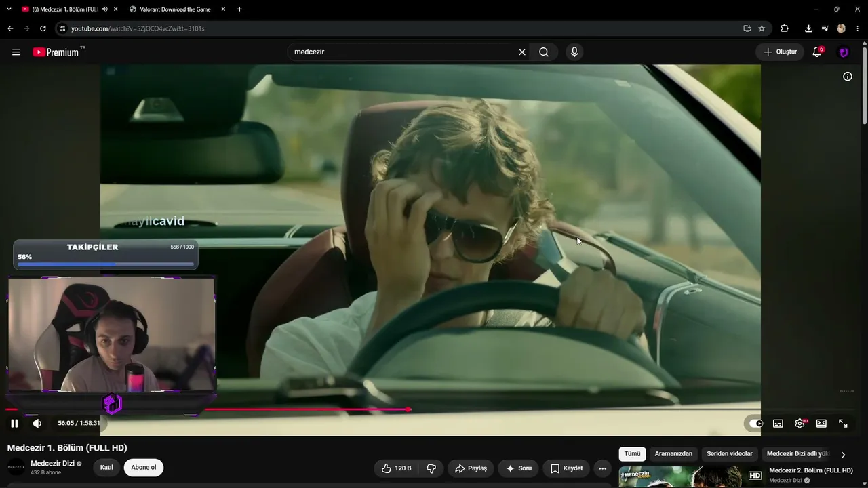Image resolution: width=868 pixels, height=488 pixels.
Task: Click the 56:05 / 1:58:31 time display
Action: coord(79,423)
